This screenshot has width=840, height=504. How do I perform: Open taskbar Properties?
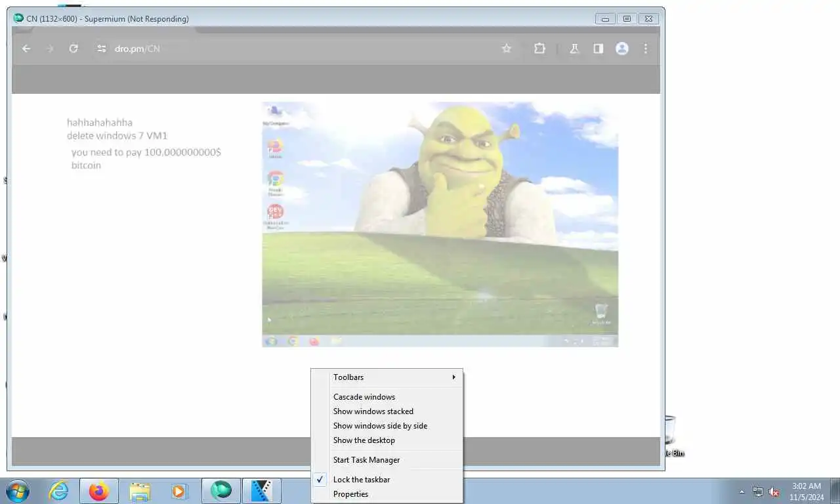[x=387, y=494]
